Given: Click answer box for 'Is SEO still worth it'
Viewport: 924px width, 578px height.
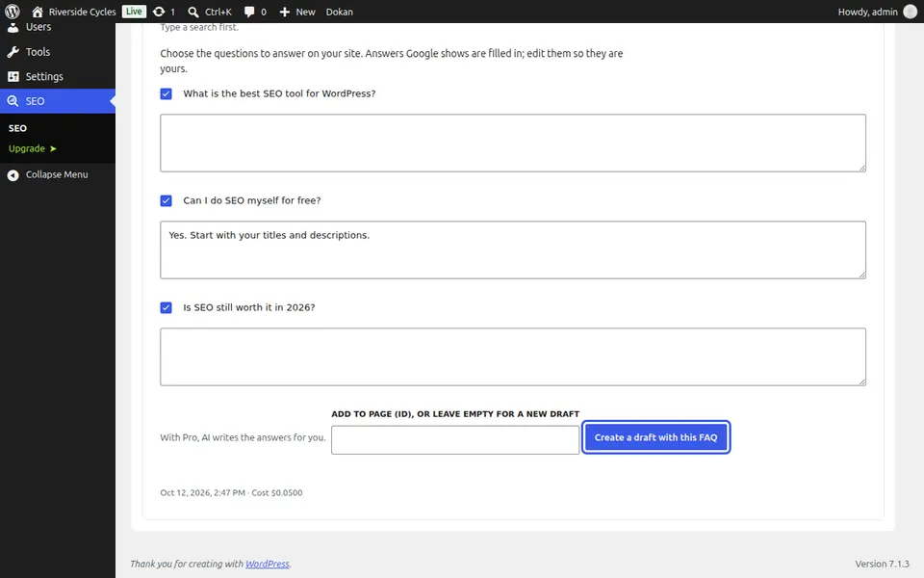Looking at the screenshot, I should click(513, 356).
